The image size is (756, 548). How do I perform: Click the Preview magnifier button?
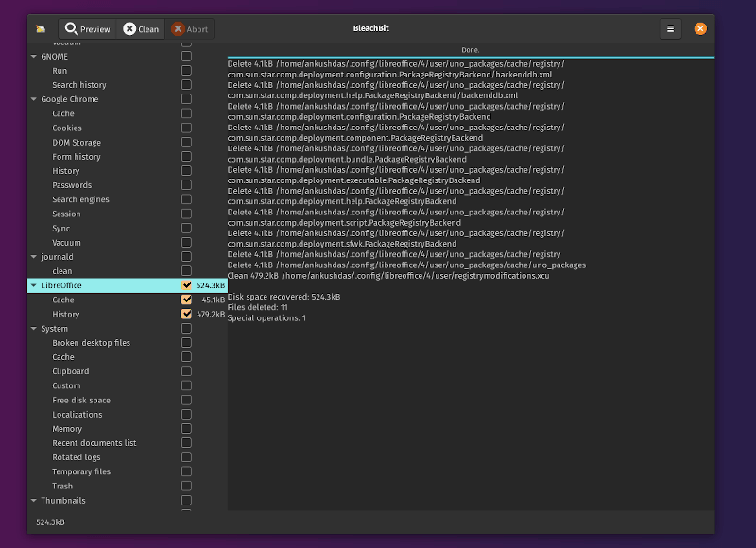pyautogui.click(x=88, y=29)
